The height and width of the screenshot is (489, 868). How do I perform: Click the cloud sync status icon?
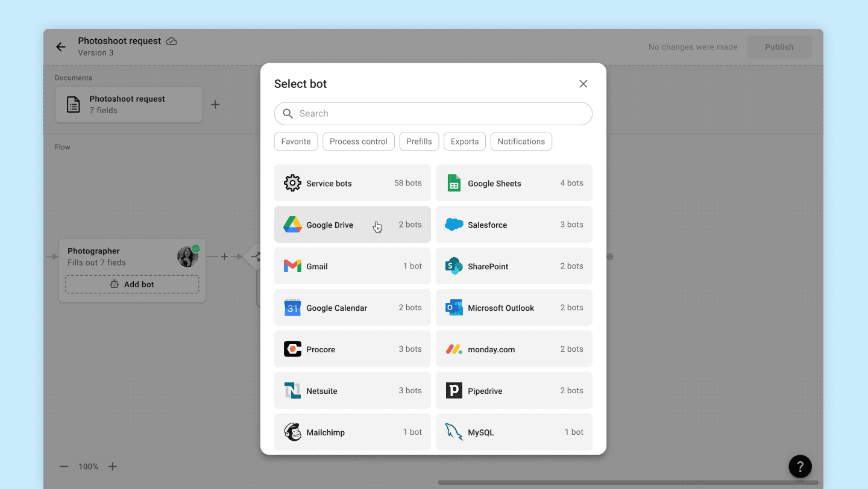172,41
